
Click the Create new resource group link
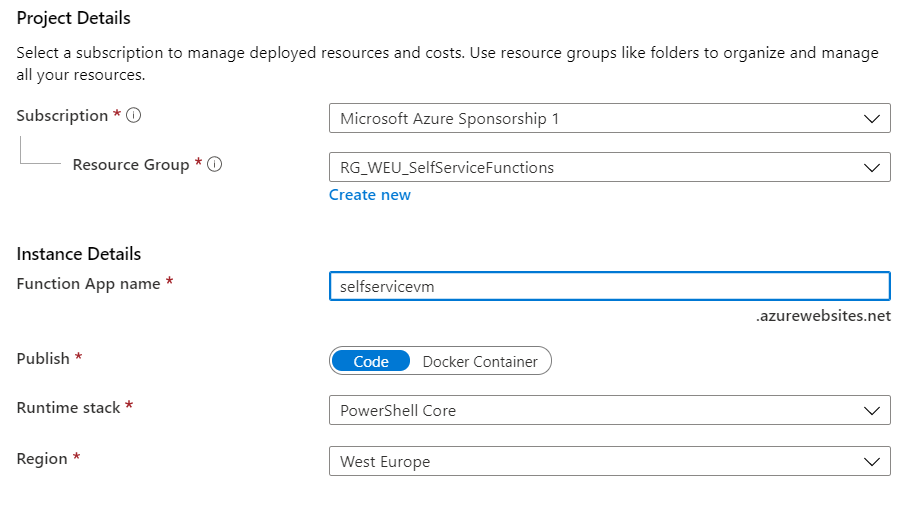[370, 195]
